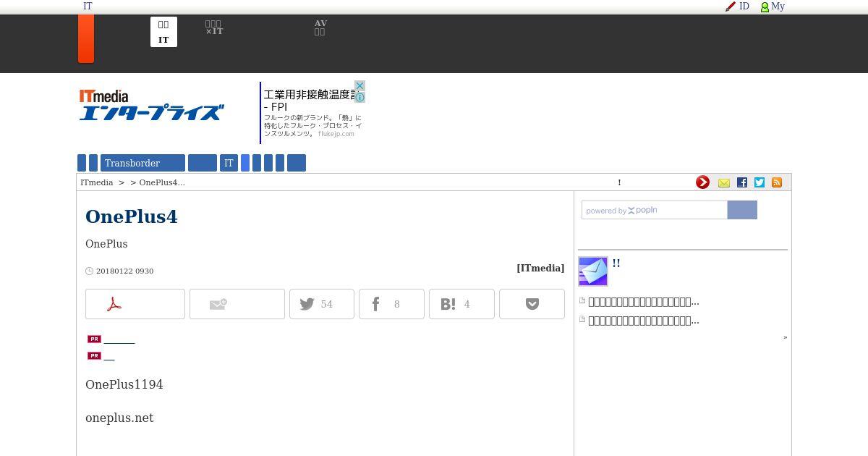Click the OnePlus4 article headline
Screen dimensions: 868x456
132,216
